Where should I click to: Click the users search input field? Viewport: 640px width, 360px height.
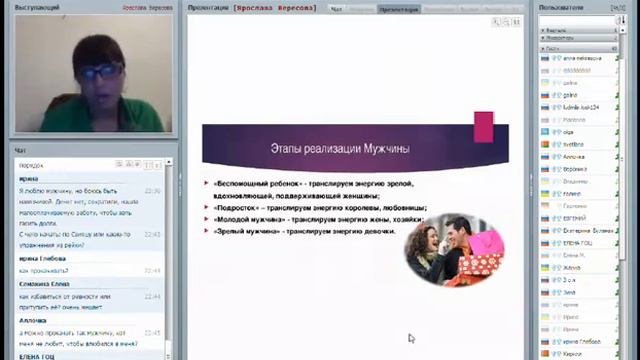577,20
